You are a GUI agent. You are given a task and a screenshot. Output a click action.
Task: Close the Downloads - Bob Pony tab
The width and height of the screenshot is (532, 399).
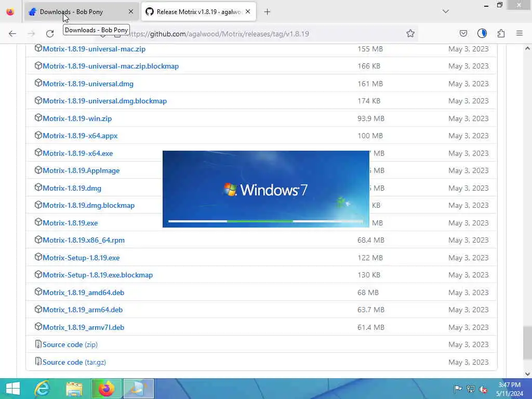point(131,12)
